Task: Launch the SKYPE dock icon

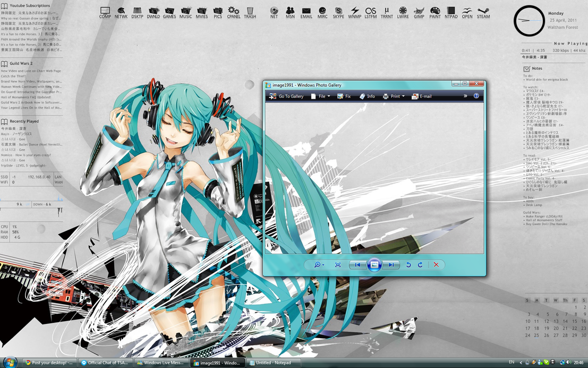Action: pyautogui.click(x=338, y=12)
